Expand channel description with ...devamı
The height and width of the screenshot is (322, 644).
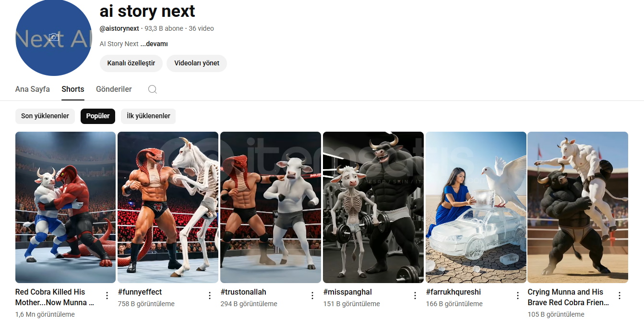coord(154,44)
